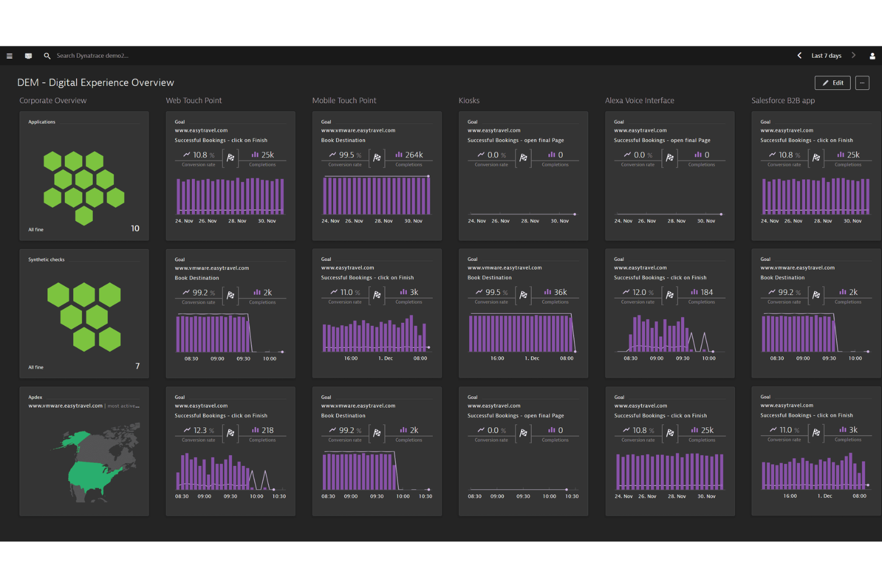Click conversion trend icon beside 99.5 % in Kiosks

(479, 292)
